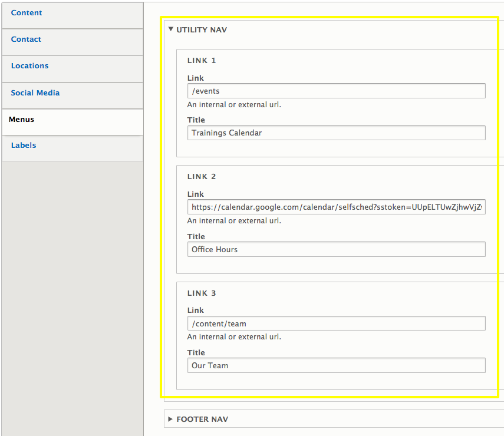Edit Link 1 URL field containing /events
The height and width of the screenshot is (436, 504).
[x=336, y=91]
